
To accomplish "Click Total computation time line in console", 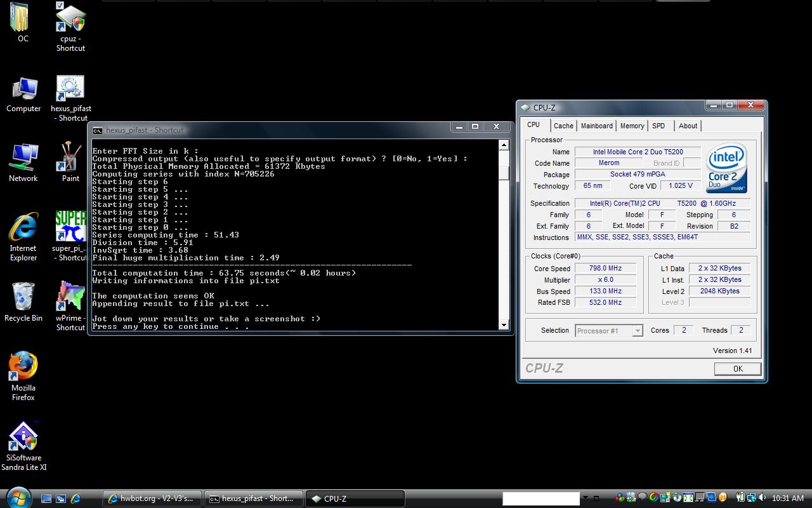I will (x=224, y=273).
